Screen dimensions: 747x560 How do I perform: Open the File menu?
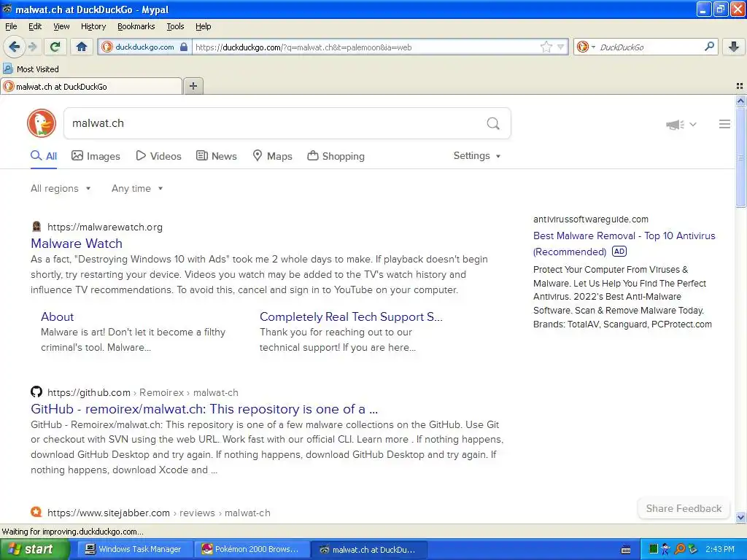tap(11, 26)
